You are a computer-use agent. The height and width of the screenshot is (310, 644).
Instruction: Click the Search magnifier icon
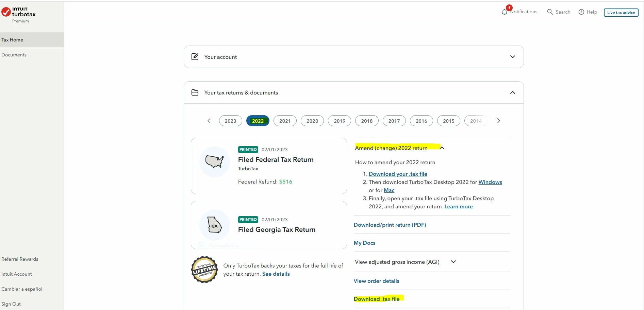click(550, 12)
